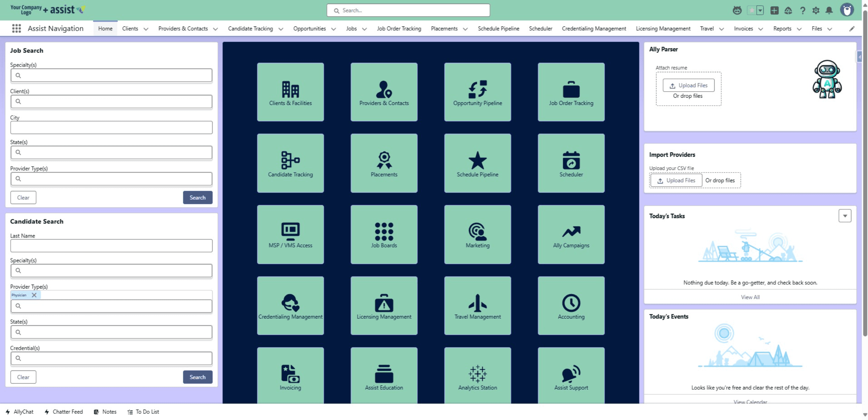The image size is (868, 420).
Task: Expand the Providers & Contacts nav chevron
Action: [x=215, y=29]
